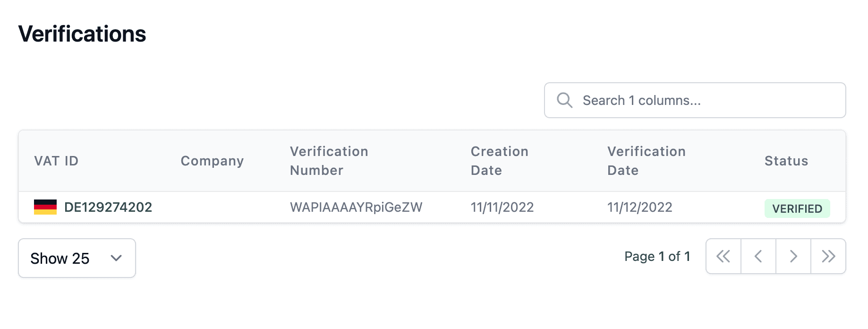This screenshot has height=329, width=868.
Task: Sort by Status column header
Action: pyautogui.click(x=786, y=161)
